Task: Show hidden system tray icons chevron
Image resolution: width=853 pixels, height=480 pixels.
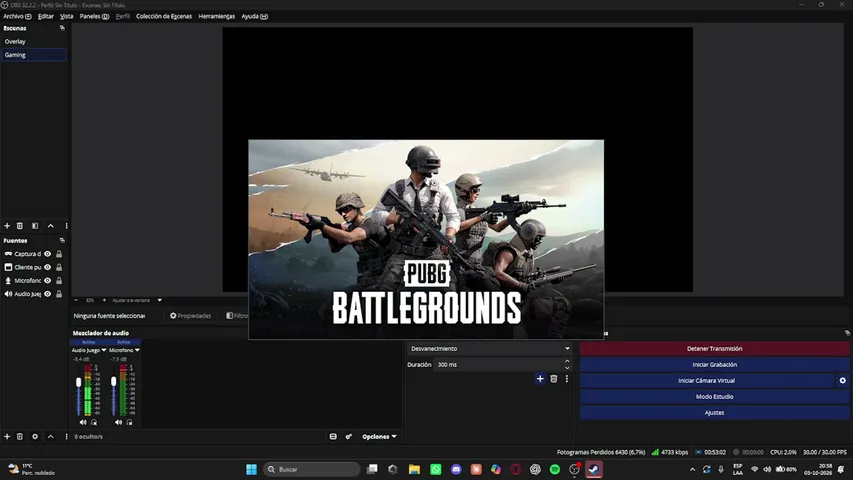Action: [692, 469]
